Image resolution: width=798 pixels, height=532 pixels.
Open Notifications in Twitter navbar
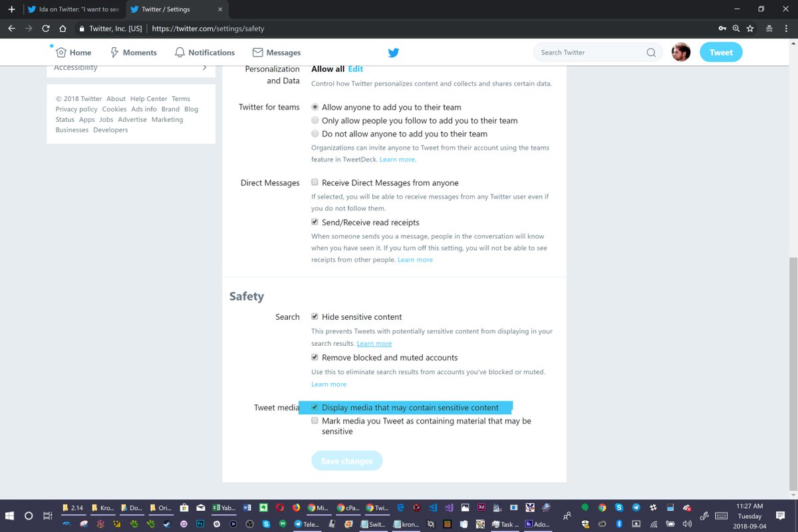(x=205, y=53)
